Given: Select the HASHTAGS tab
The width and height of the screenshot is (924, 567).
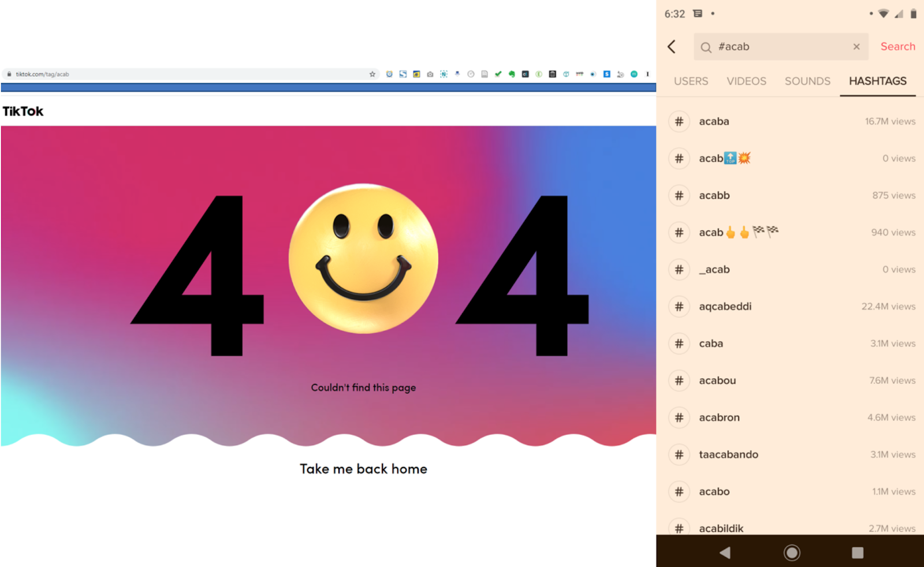Looking at the screenshot, I should (x=877, y=81).
